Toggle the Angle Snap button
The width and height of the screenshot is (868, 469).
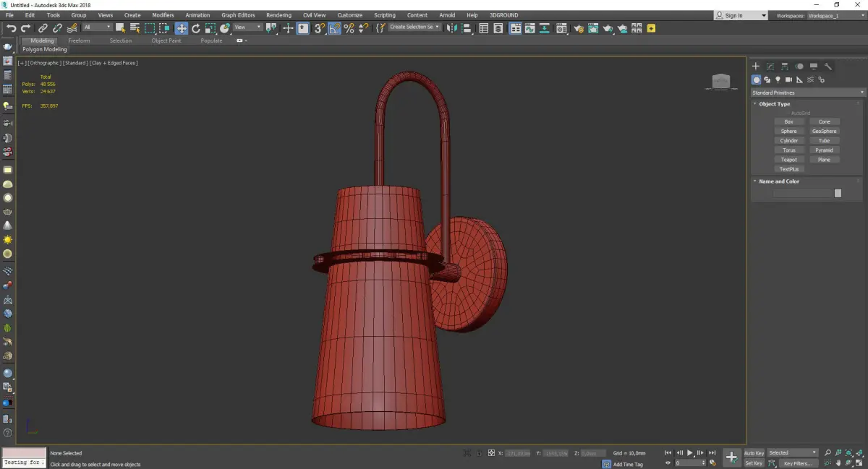(x=334, y=28)
